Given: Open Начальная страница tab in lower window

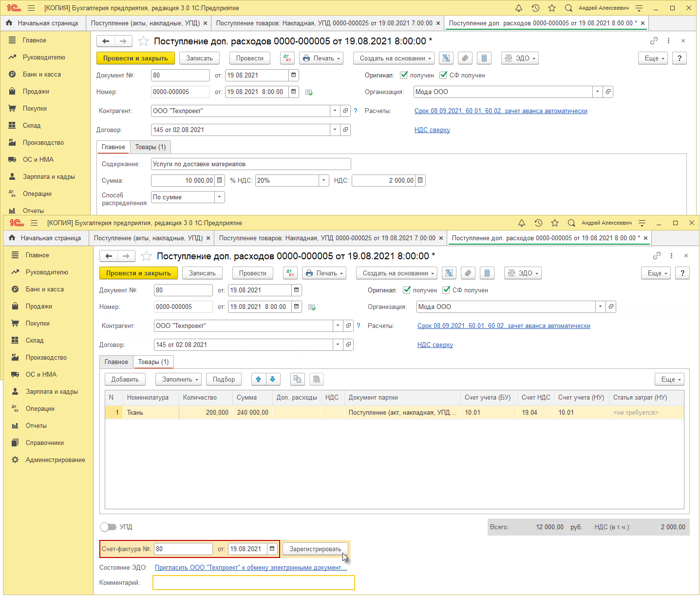Looking at the screenshot, I should tap(46, 238).
